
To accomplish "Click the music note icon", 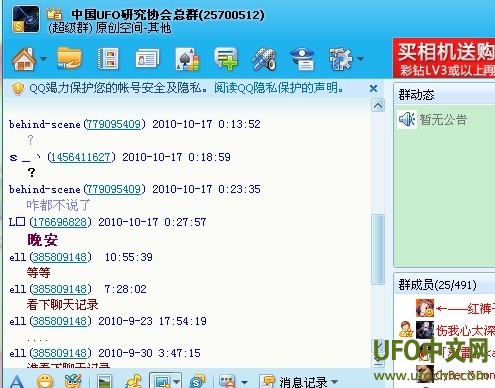I will click(x=133, y=381).
